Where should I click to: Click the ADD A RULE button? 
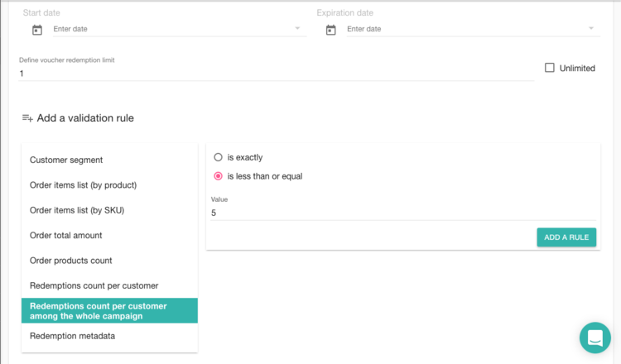click(x=566, y=237)
